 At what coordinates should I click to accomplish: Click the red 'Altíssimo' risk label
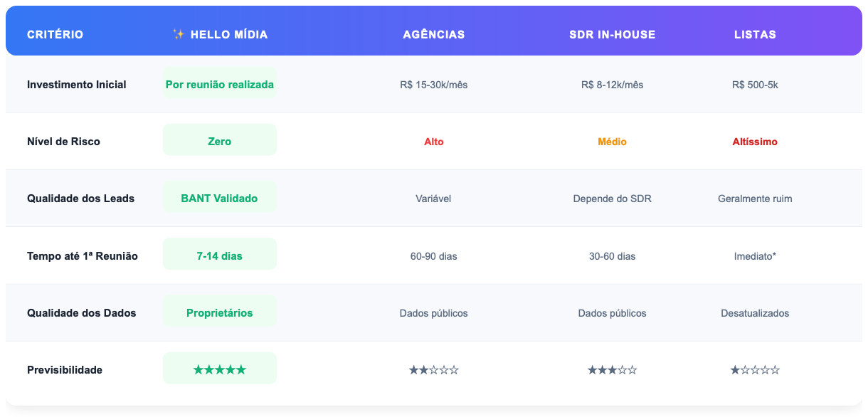tap(755, 142)
